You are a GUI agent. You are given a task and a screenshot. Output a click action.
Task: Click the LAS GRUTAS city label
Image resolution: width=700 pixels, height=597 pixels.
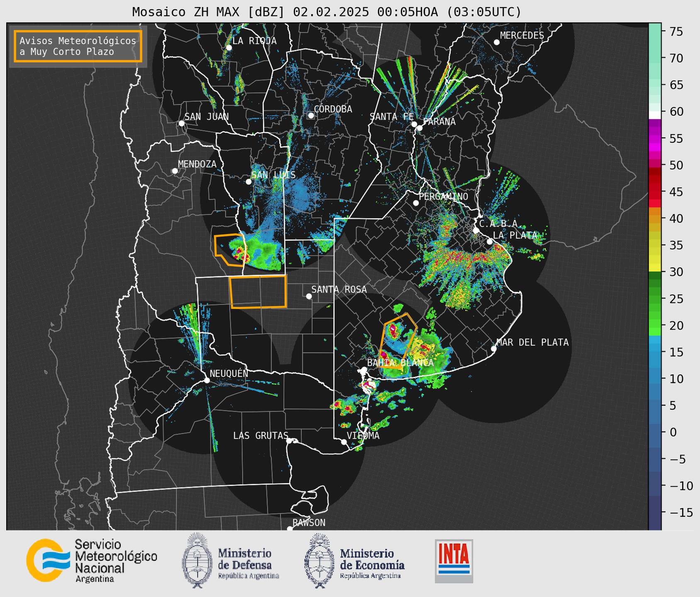[261, 436]
